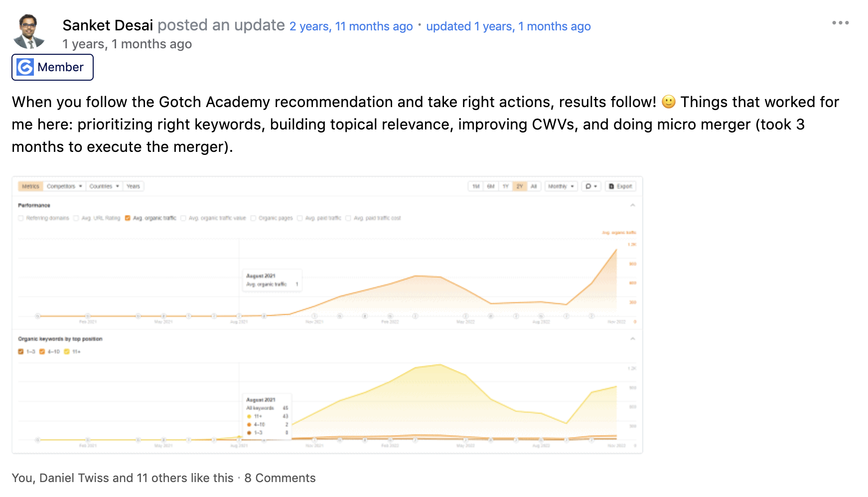
Task: Select the Metrics tab in chart
Action: click(x=30, y=186)
